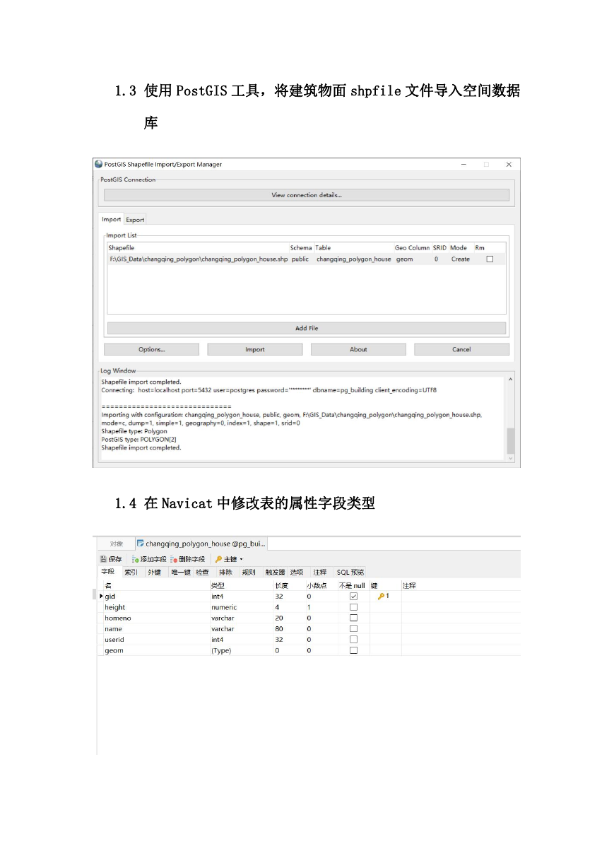Select the gid field name
Screen dimensions: 614x868
110,597
